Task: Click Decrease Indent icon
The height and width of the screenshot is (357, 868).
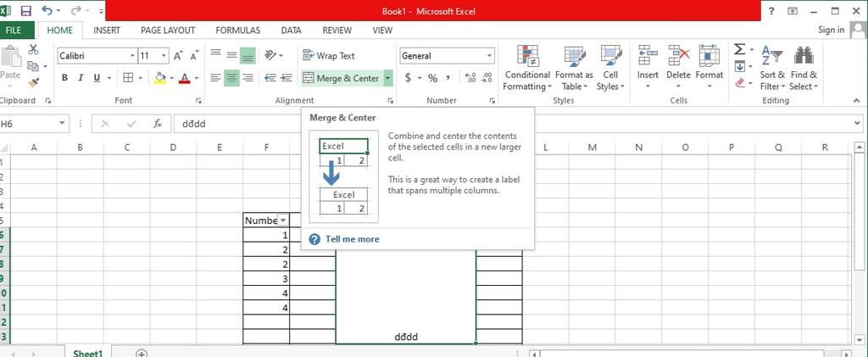Action: pos(270,78)
